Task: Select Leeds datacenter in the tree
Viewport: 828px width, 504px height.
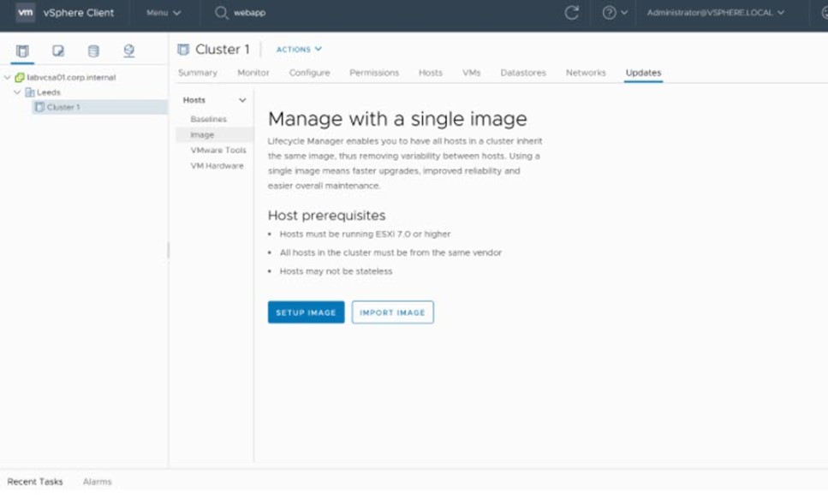Action: (49, 92)
